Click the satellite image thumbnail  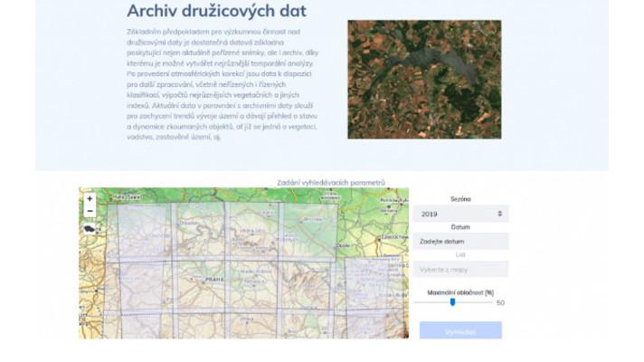[424, 80]
